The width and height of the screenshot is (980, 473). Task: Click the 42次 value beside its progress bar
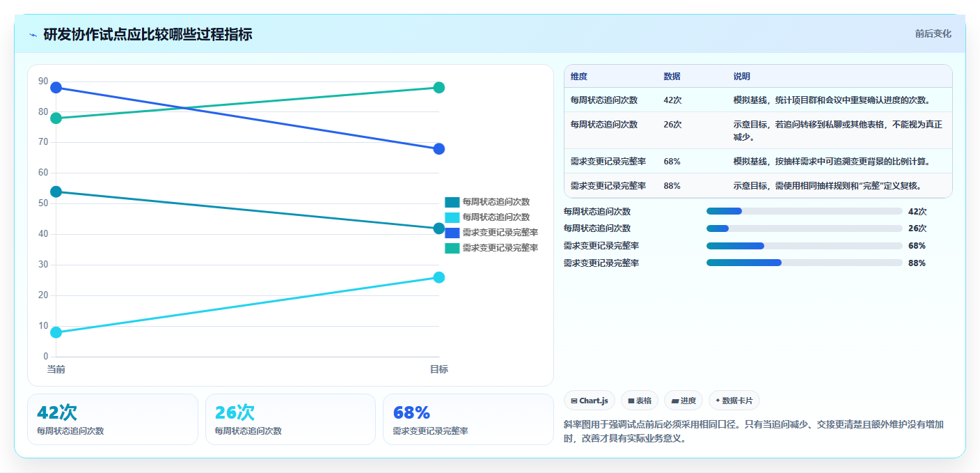click(x=917, y=212)
